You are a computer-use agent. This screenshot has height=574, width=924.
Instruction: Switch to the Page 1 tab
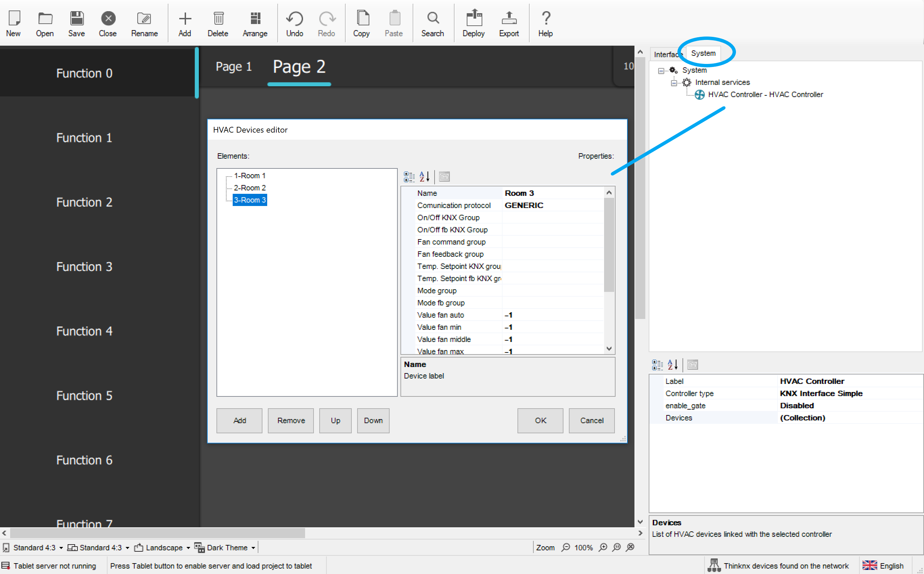click(x=233, y=66)
